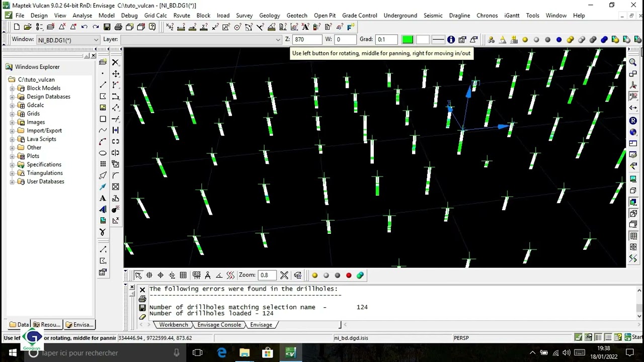Open Microsoft Edge from the taskbar
The height and width of the screenshot is (362, 644).
(221, 353)
